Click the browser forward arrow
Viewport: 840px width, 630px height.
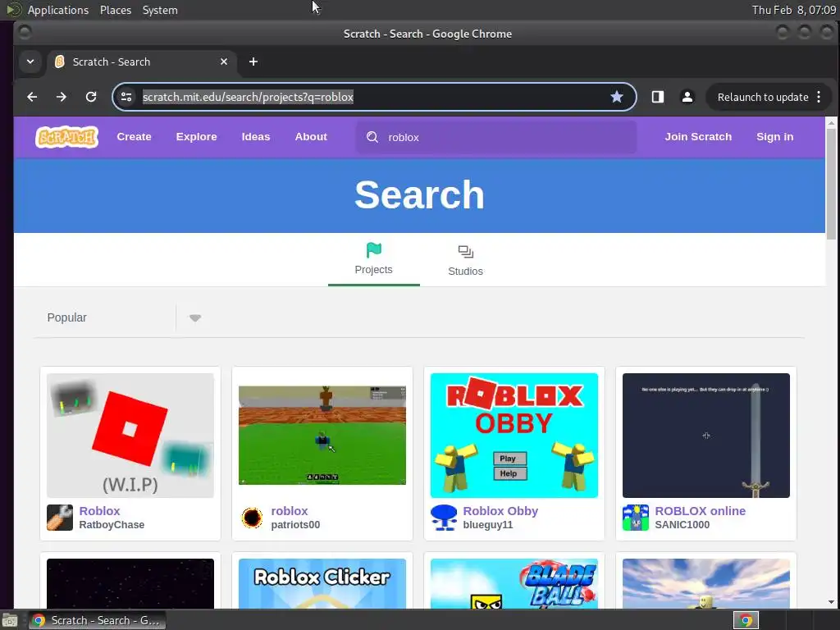click(62, 97)
